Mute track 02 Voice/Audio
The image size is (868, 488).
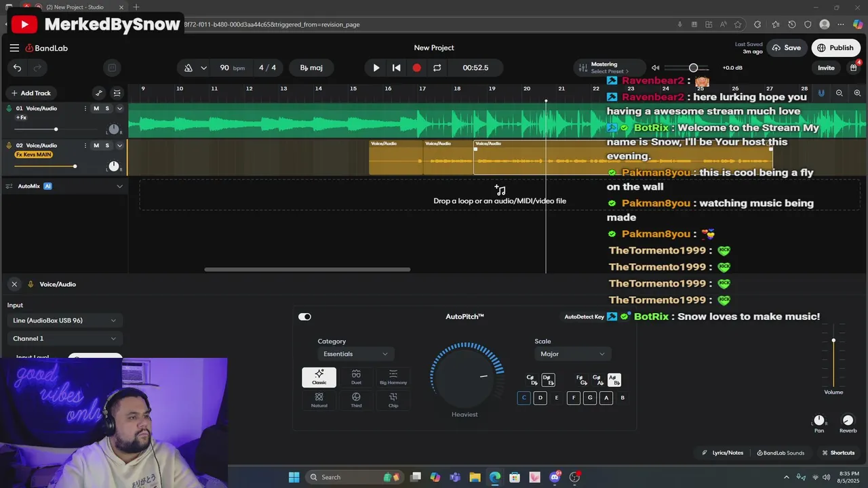click(x=96, y=146)
